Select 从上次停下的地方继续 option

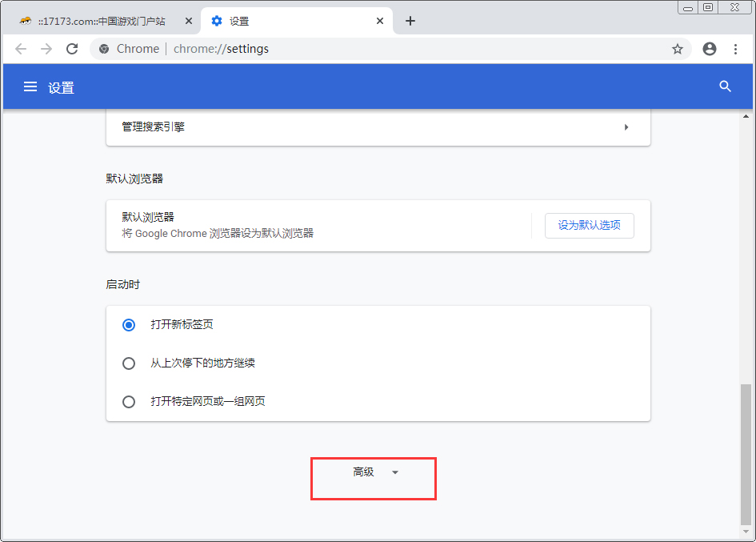coord(129,363)
